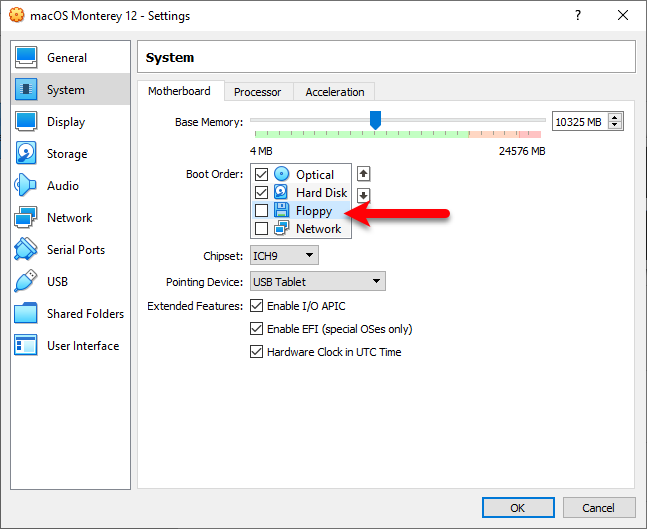Viewport: 647px width, 529px height.
Task: Open the Serial Ports connector icon
Action: 26,249
